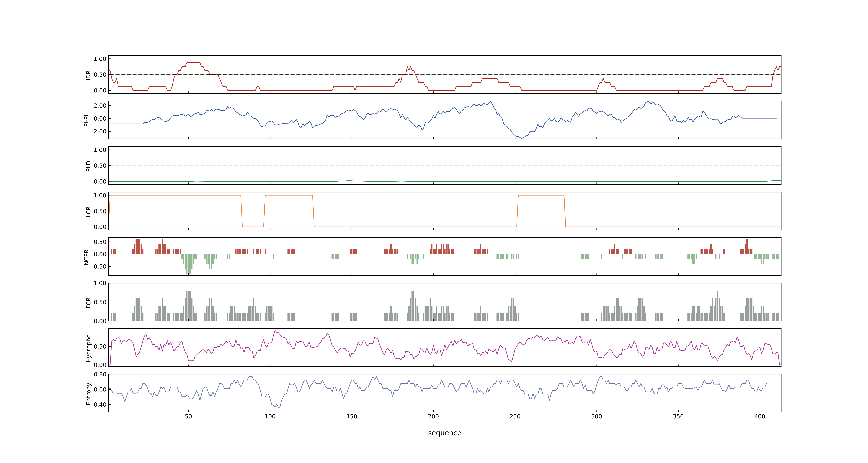868x463 pixels.
Task: Click x-axis tick label 300
Action: [596, 416]
